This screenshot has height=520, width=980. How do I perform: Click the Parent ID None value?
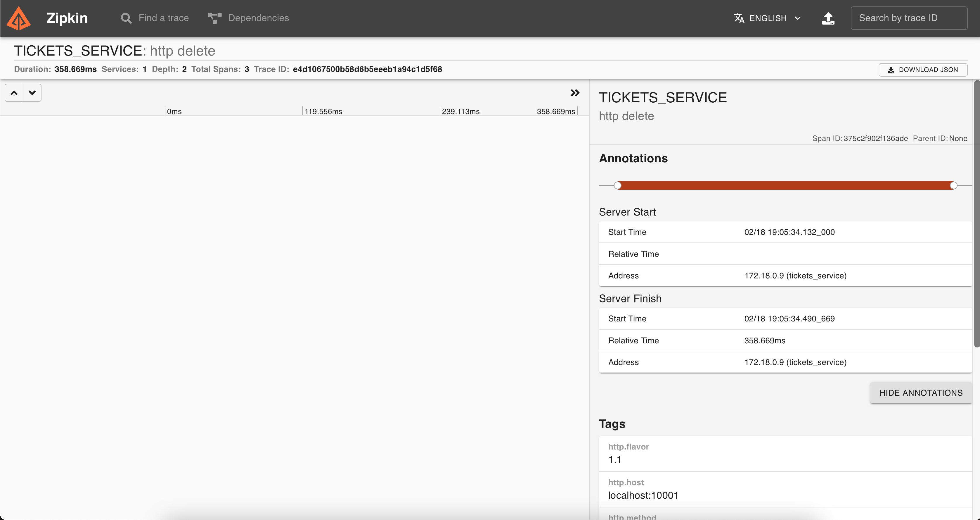click(958, 139)
